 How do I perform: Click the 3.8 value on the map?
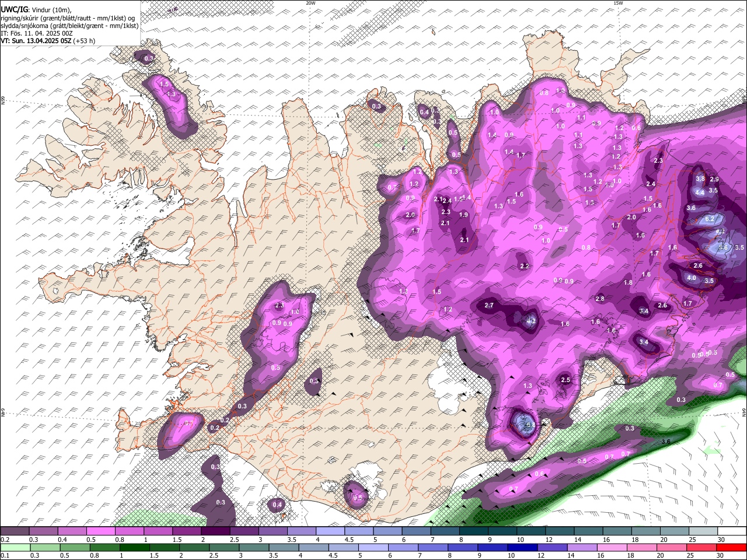coord(700,179)
